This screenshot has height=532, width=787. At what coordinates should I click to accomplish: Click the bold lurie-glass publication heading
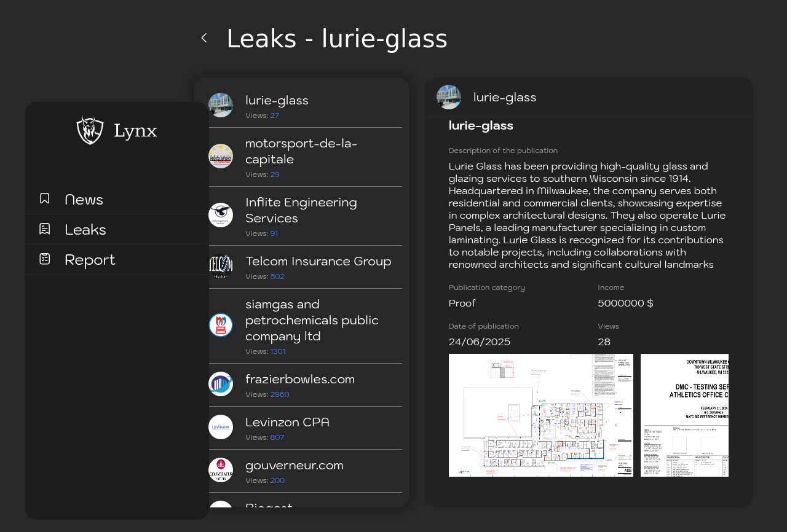click(x=481, y=125)
